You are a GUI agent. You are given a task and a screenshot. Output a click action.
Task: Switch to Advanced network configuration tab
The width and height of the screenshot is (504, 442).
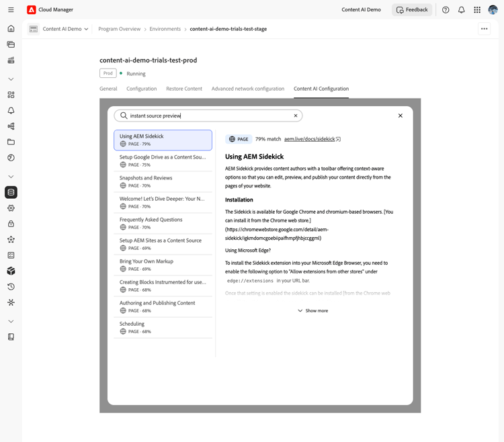(248, 89)
